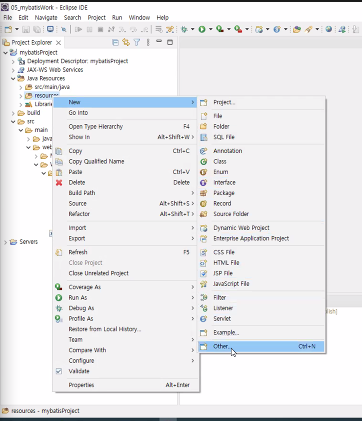Viewport: 362px width, 421px height.
Task: Collapse the mybatisProject tree node
Action: 6,52
